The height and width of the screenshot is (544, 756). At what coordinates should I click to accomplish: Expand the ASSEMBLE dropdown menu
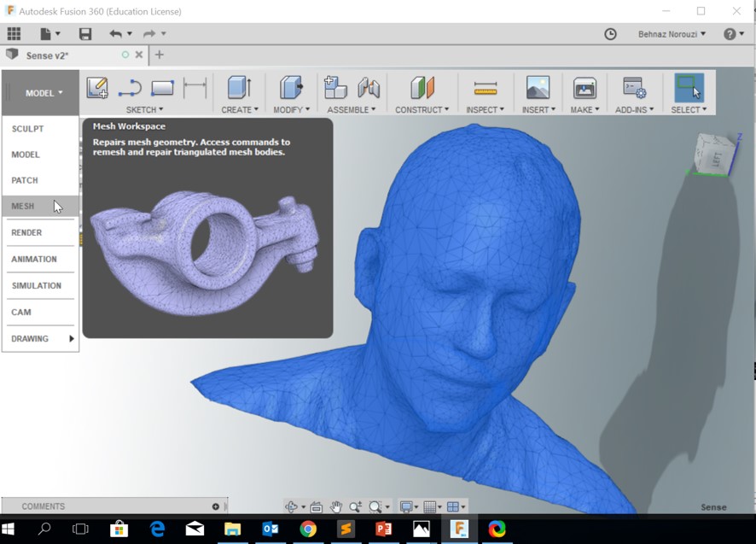coord(351,109)
